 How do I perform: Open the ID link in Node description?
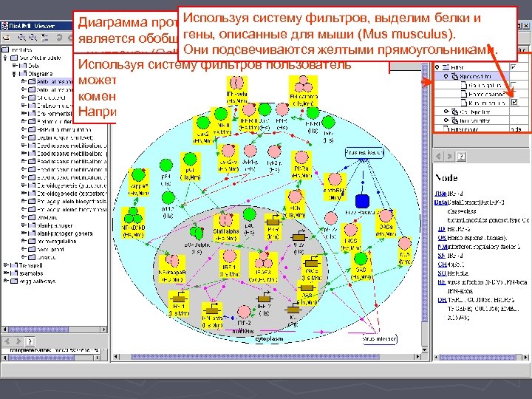[x=442, y=229]
